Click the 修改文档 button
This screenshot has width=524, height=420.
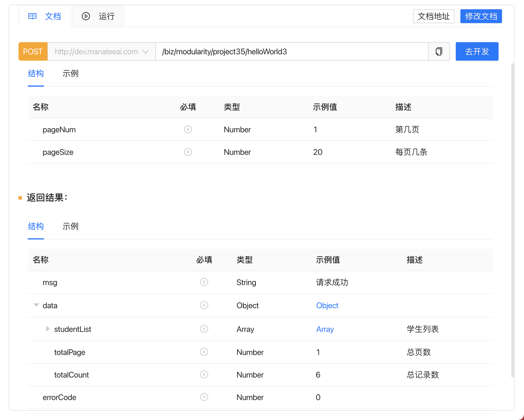pos(481,16)
